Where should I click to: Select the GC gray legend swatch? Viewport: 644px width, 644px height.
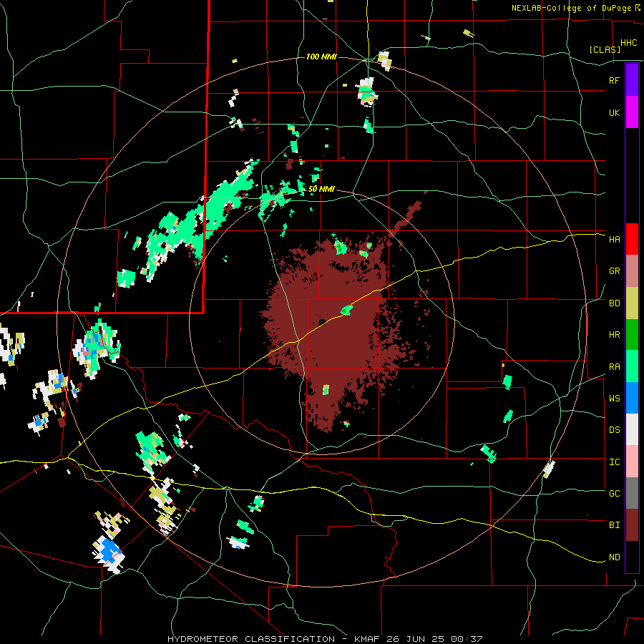coord(632,493)
